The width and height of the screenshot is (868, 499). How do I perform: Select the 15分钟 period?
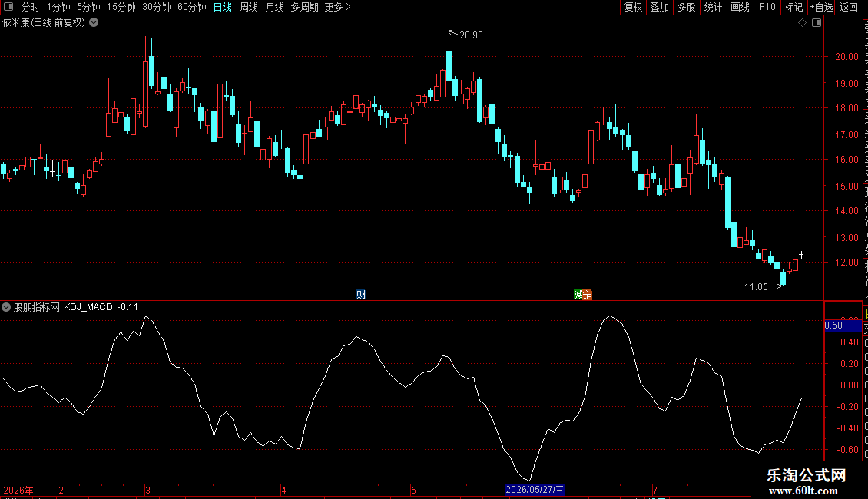(x=121, y=7)
